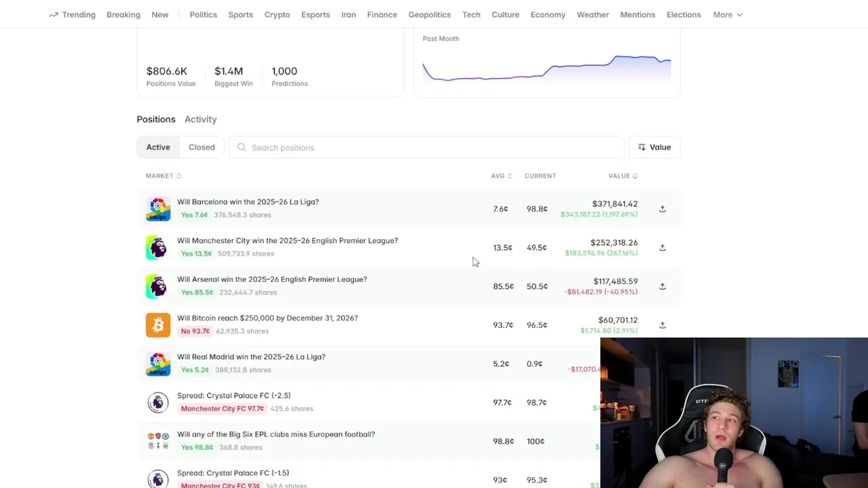This screenshot has width=868, height=488.
Task: Open the Crypto category
Action: point(277,14)
